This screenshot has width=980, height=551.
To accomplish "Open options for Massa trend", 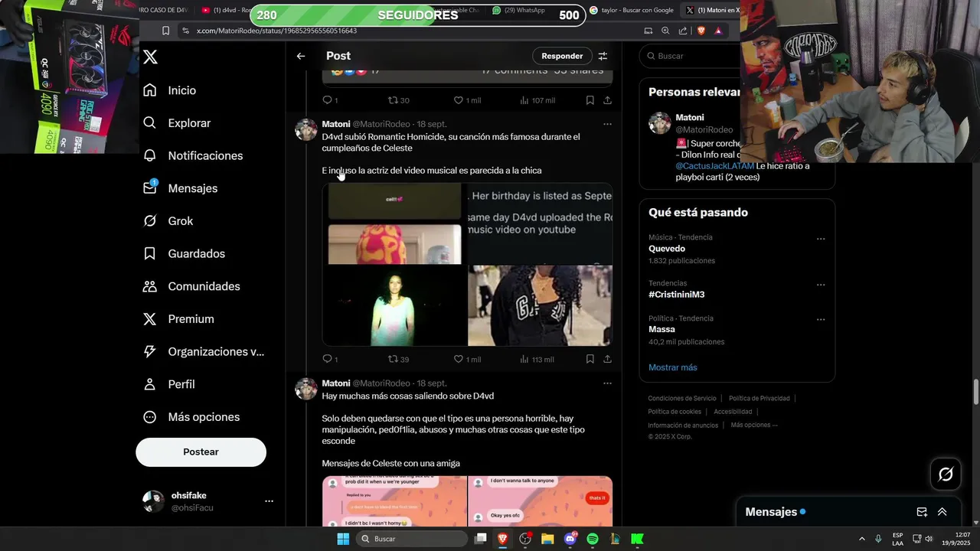I will 821,320.
